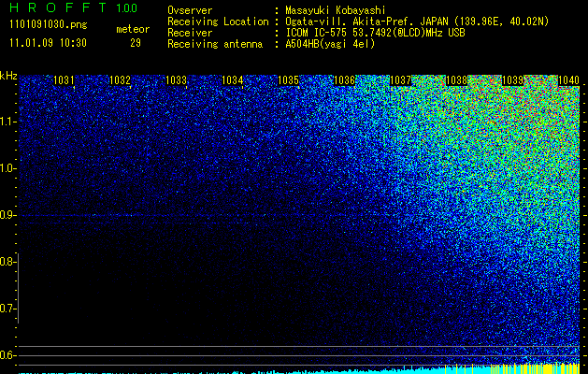Click time marker 1039 on the spectrogram
Image resolution: width=588 pixels, height=374 pixels.
[x=512, y=80]
